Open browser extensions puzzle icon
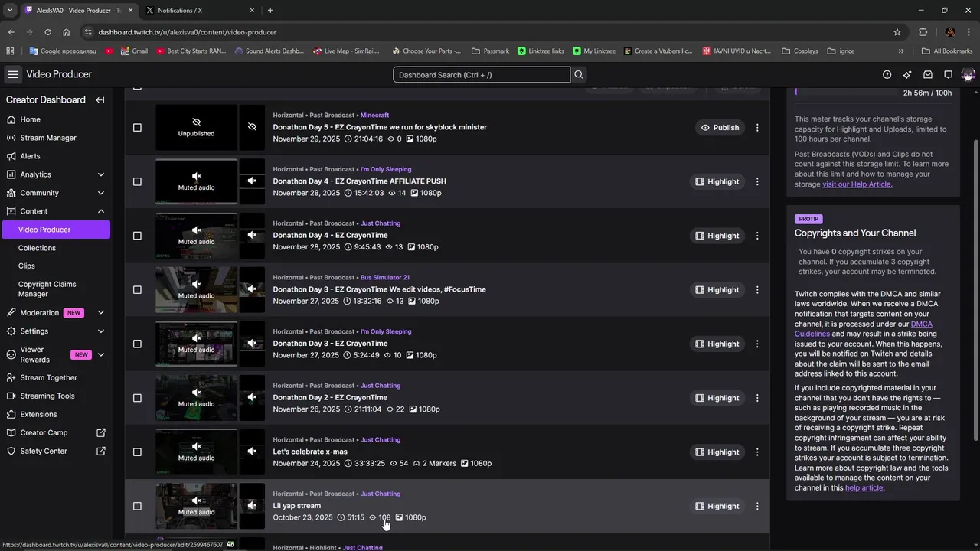Image resolution: width=980 pixels, height=551 pixels. click(923, 32)
